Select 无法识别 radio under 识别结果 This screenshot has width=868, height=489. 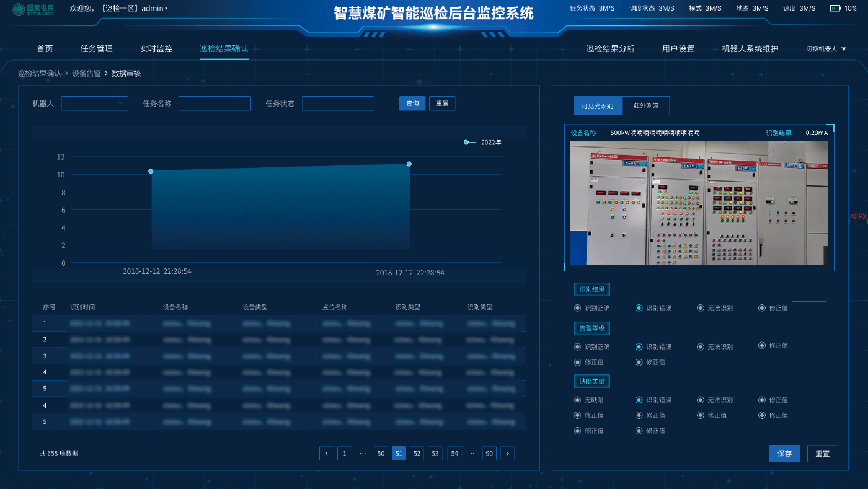701,308
